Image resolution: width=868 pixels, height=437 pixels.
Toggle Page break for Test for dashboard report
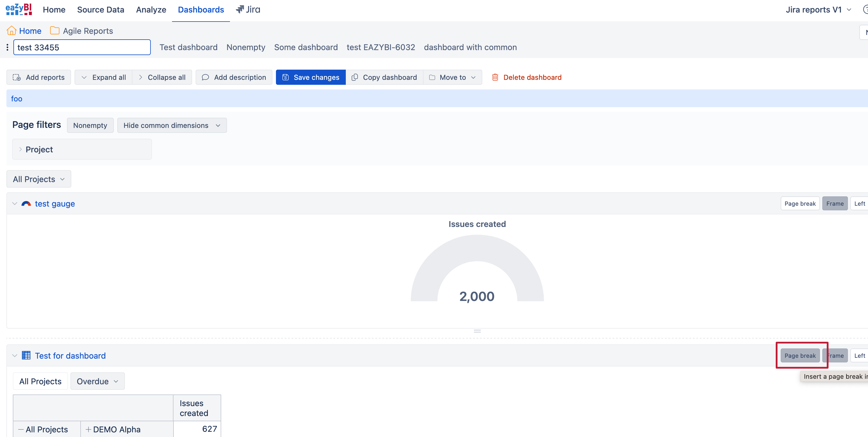800,355
